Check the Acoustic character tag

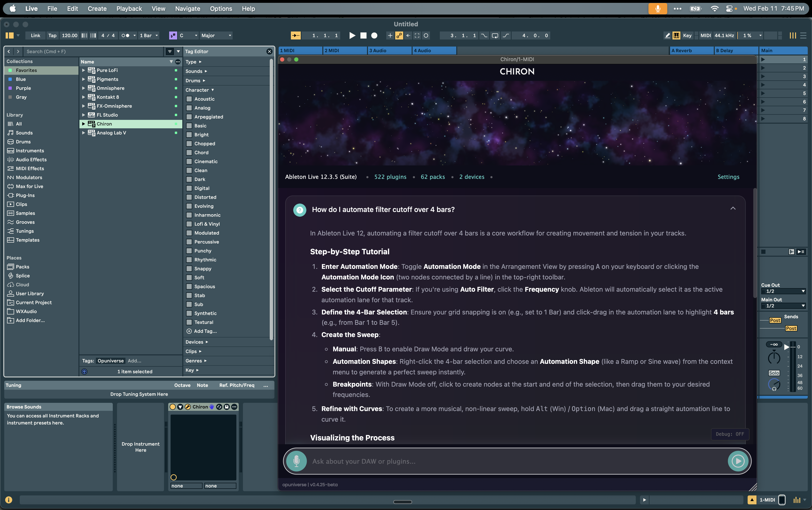[x=190, y=99]
